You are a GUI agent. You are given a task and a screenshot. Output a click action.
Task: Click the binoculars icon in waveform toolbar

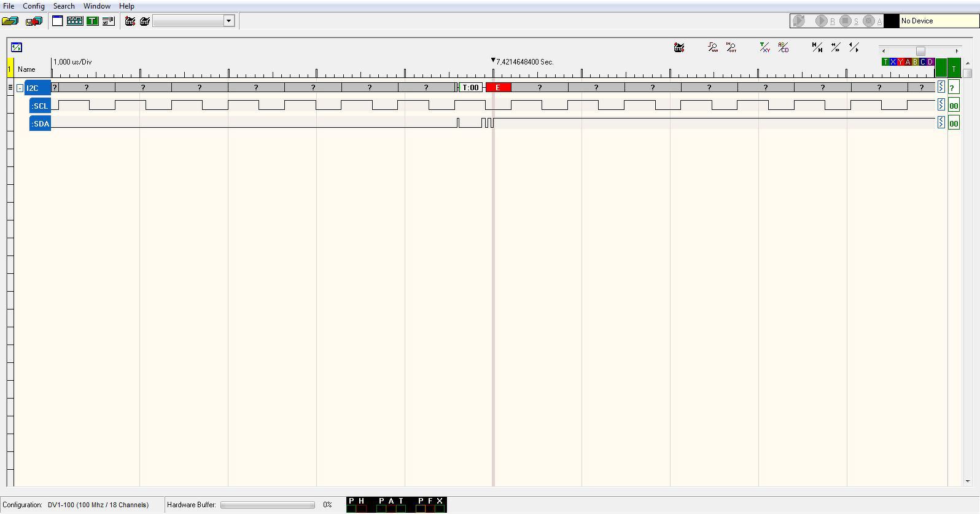[x=679, y=47]
